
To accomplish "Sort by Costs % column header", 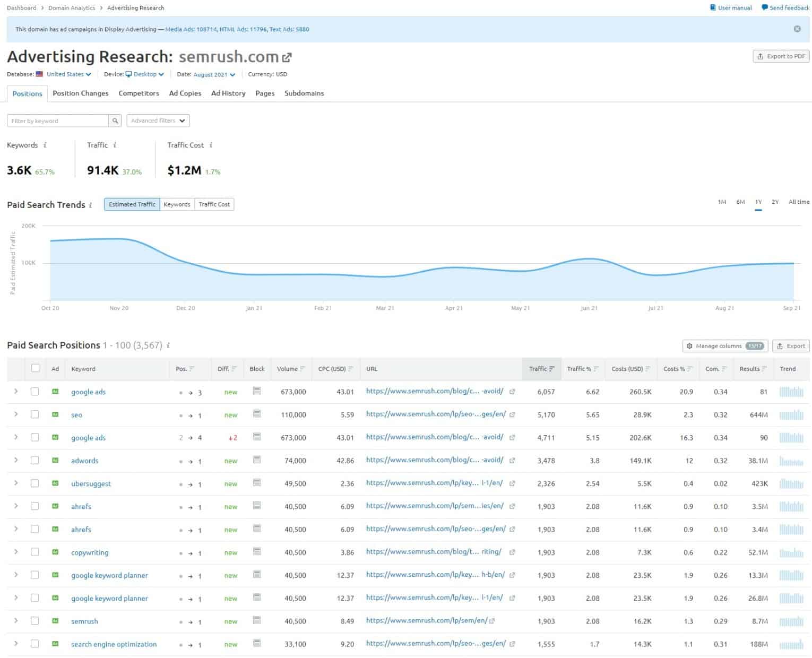I will click(x=678, y=369).
